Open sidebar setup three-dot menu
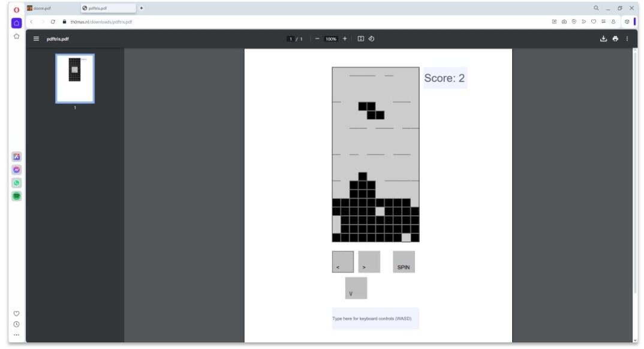Viewport: 644px width, 349px height. click(x=16, y=335)
